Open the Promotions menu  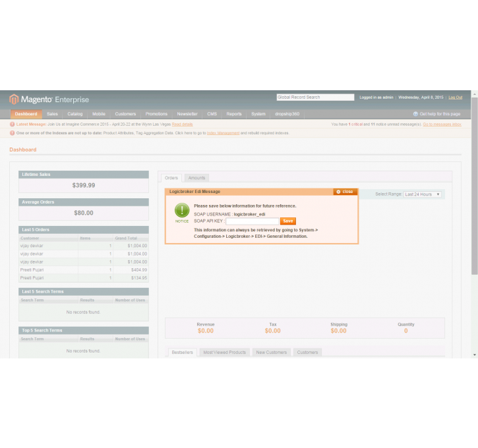156,114
